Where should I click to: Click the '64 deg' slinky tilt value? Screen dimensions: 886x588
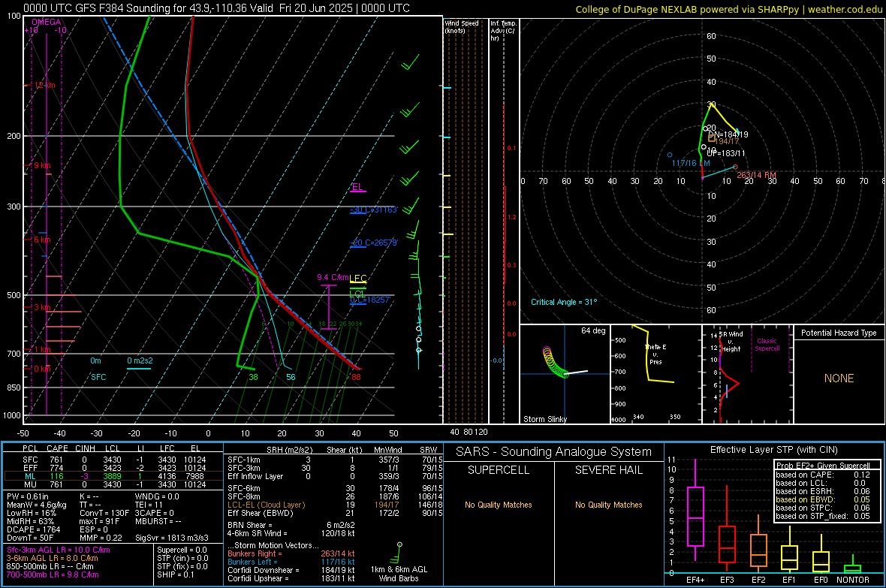coord(593,330)
